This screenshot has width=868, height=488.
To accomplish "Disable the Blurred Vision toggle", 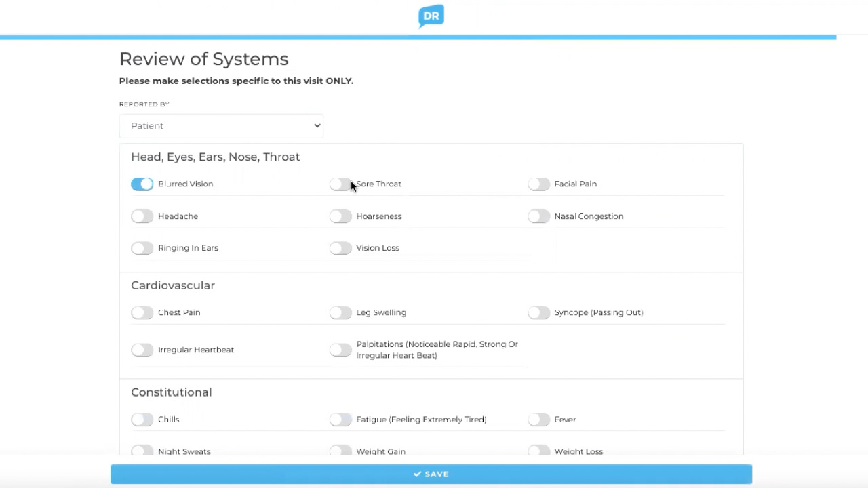I will tap(142, 184).
